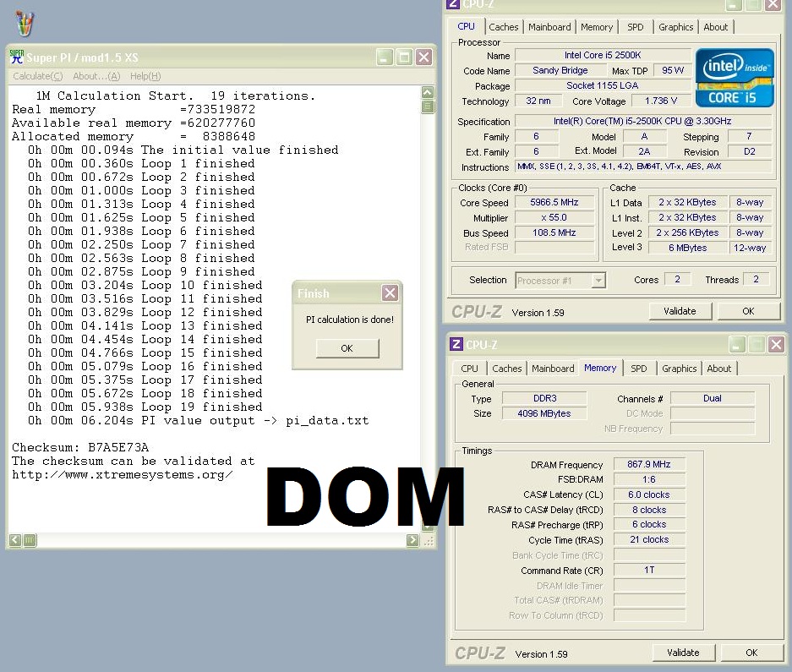Select the SPD tab in lower CPU-Z
The width and height of the screenshot is (792, 672).
click(x=639, y=369)
